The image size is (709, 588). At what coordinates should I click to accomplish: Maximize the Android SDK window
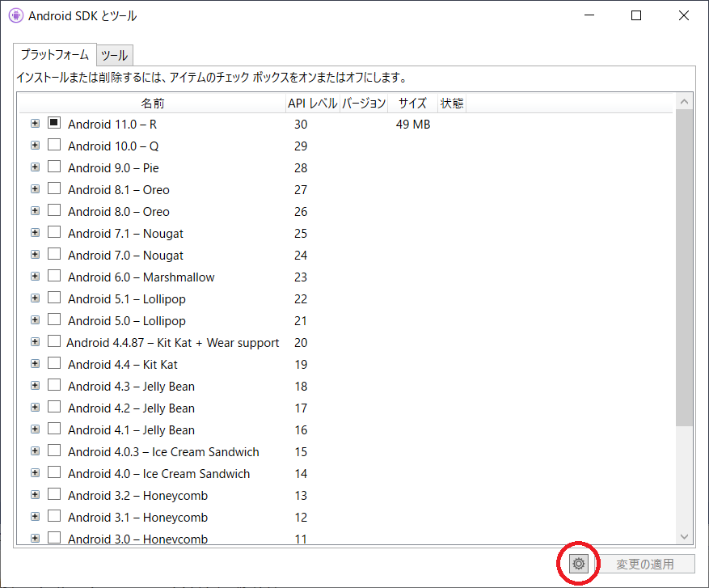point(636,15)
